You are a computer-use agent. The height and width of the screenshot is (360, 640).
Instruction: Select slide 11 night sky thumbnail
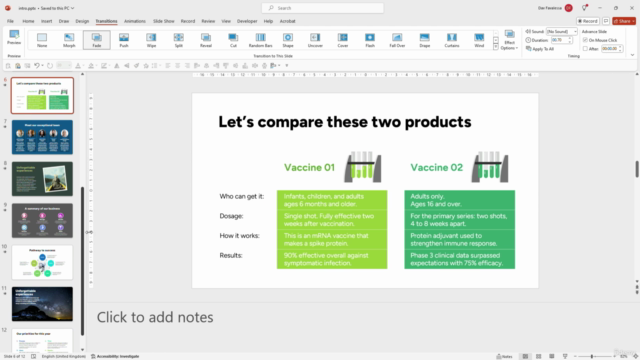click(x=42, y=304)
